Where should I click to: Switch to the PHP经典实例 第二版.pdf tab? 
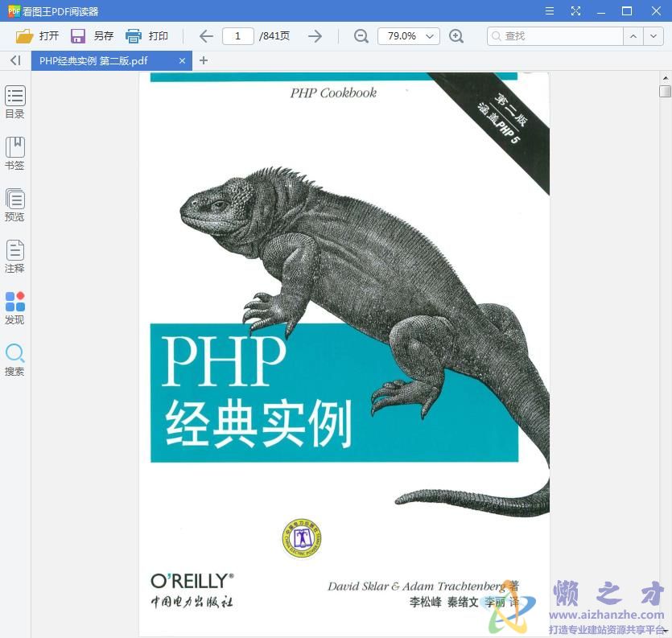111,61
